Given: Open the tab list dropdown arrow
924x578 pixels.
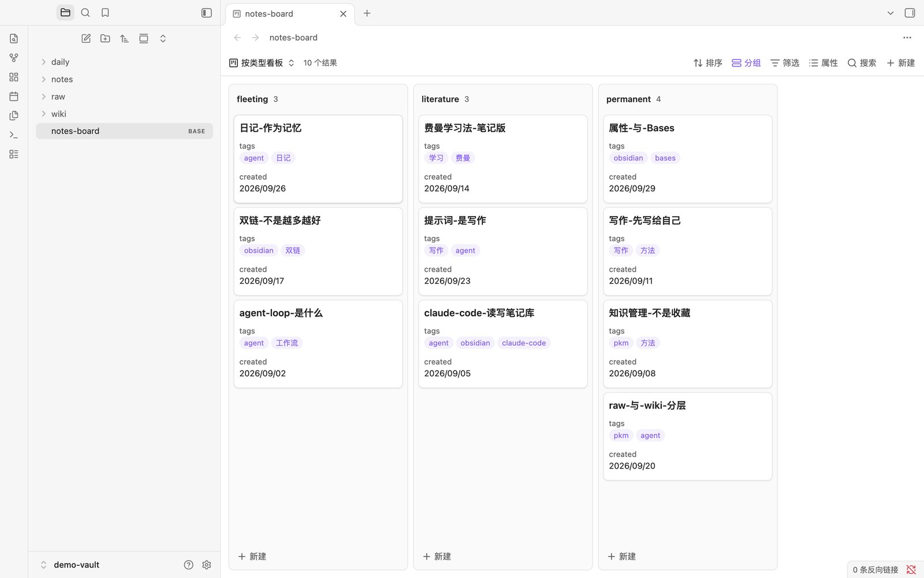Looking at the screenshot, I should click(x=891, y=13).
